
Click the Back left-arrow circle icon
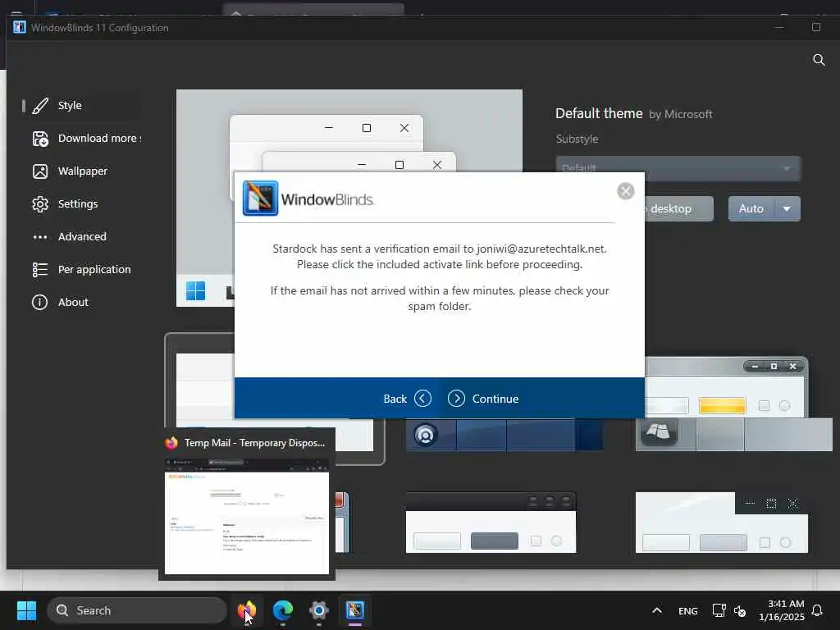tap(422, 399)
